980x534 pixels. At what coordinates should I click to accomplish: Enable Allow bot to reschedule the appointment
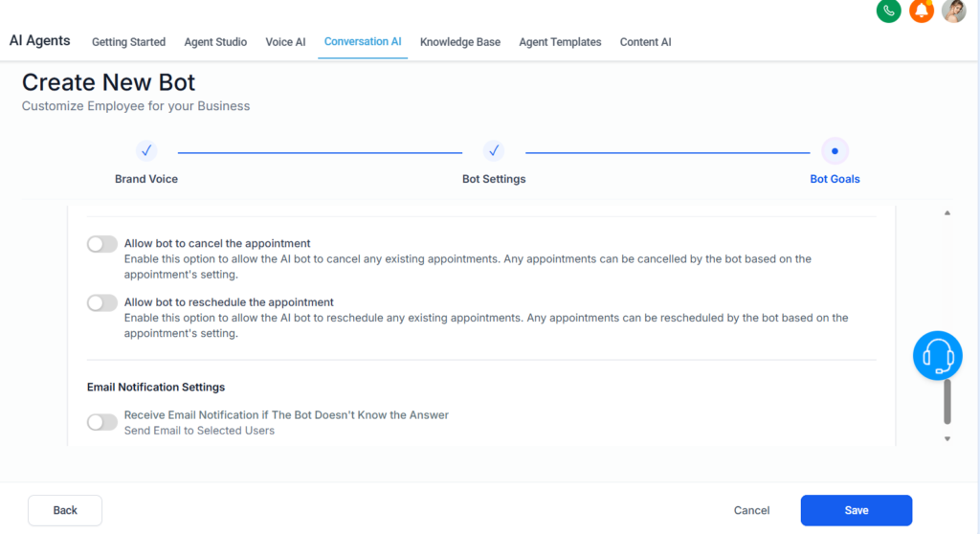click(x=102, y=302)
